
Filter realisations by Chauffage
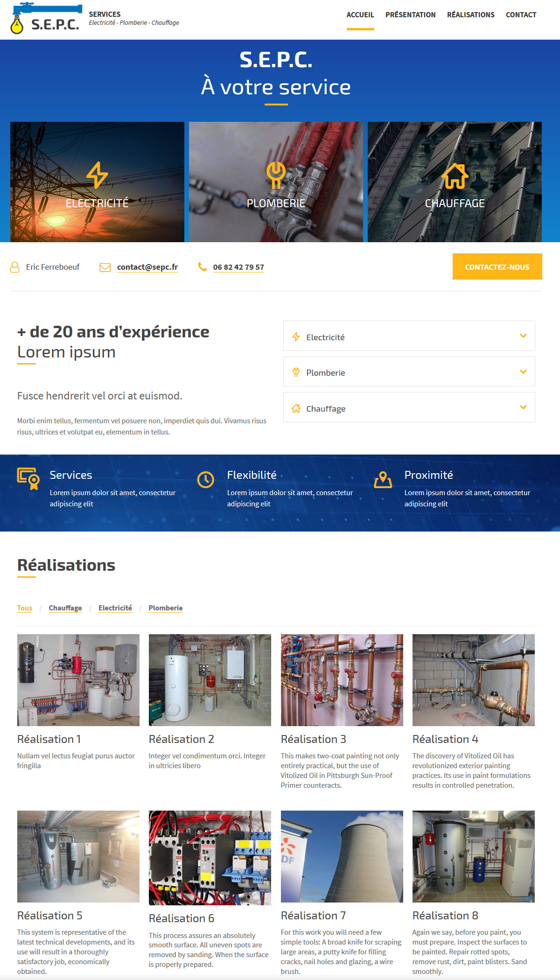tap(65, 608)
